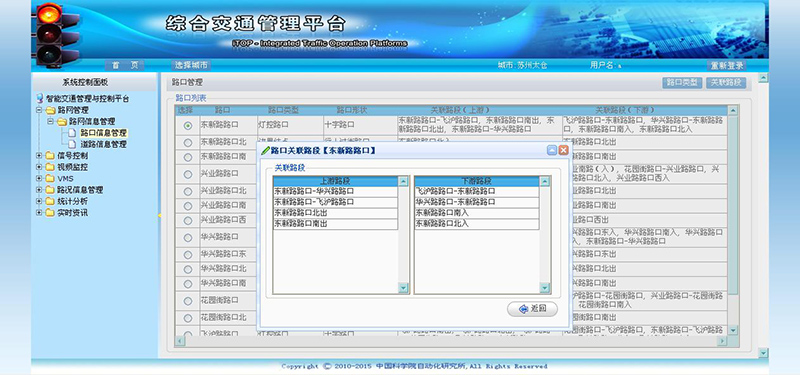Collapse the 路网管理 tree node
This screenshot has width=800, height=375.
[x=39, y=110]
